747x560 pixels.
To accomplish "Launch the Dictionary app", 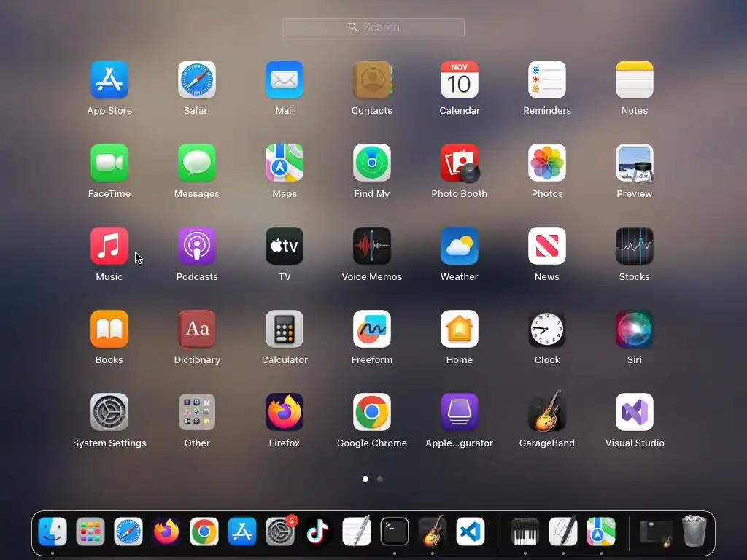I will [x=197, y=329].
